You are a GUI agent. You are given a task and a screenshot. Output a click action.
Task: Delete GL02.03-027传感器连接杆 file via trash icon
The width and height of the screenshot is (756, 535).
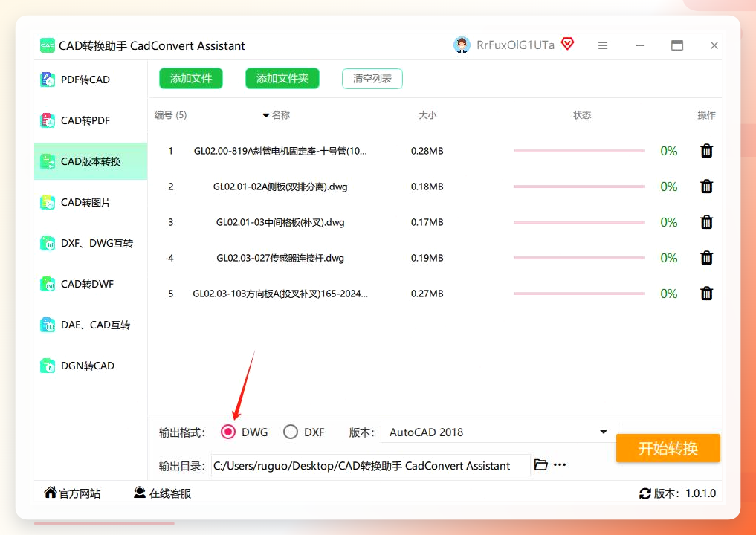(x=706, y=258)
